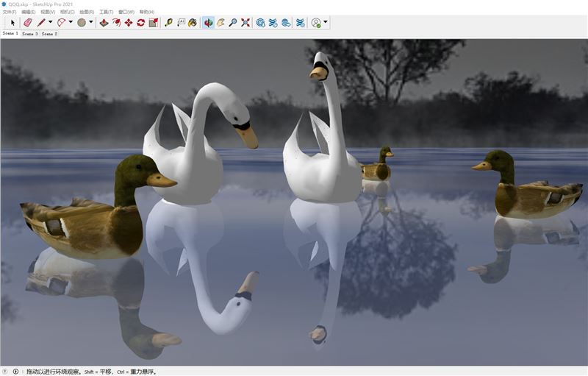Pick the Line pencil tool

click(41, 23)
